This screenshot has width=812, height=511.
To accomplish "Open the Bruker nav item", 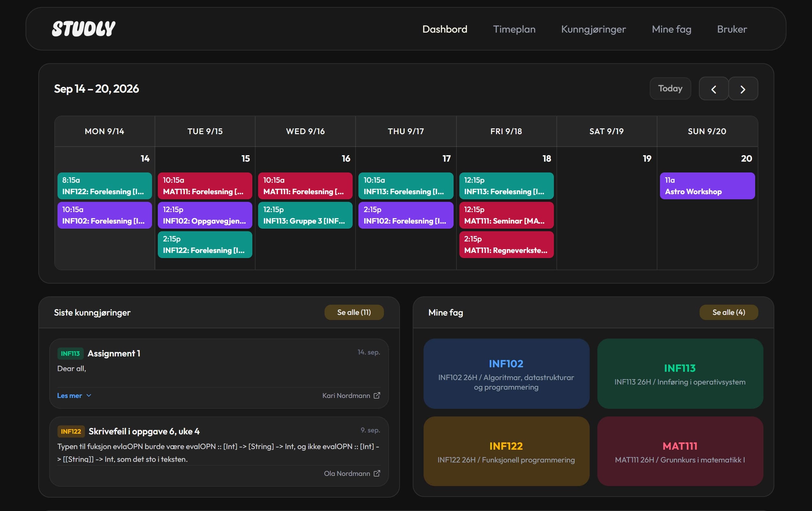I will 732,29.
